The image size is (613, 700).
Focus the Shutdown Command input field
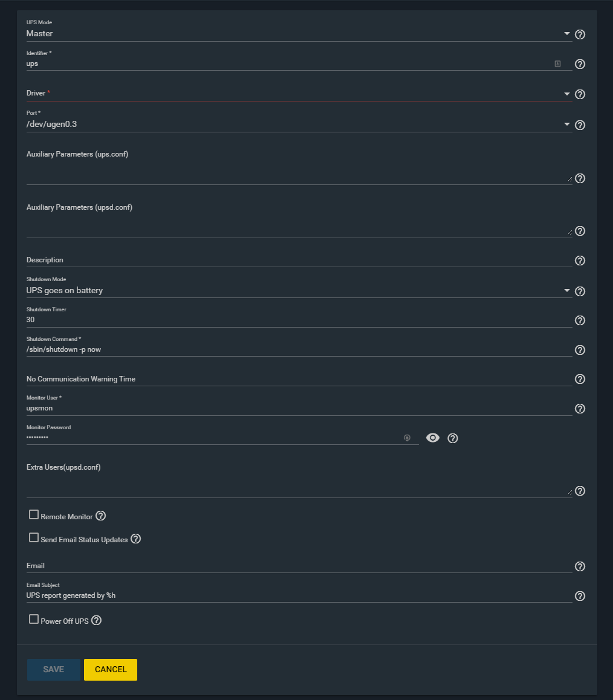(x=299, y=349)
